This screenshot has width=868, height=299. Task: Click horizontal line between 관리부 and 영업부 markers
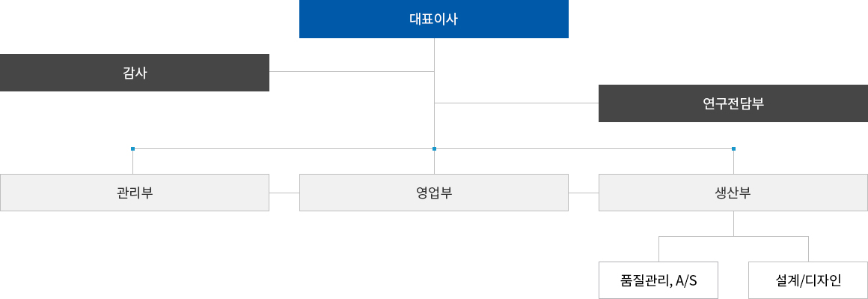(284, 148)
